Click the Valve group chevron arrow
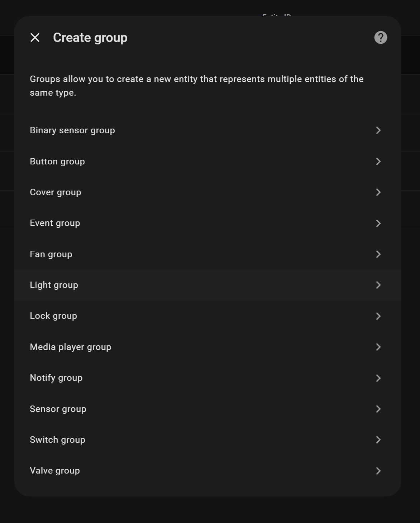 [x=378, y=471]
